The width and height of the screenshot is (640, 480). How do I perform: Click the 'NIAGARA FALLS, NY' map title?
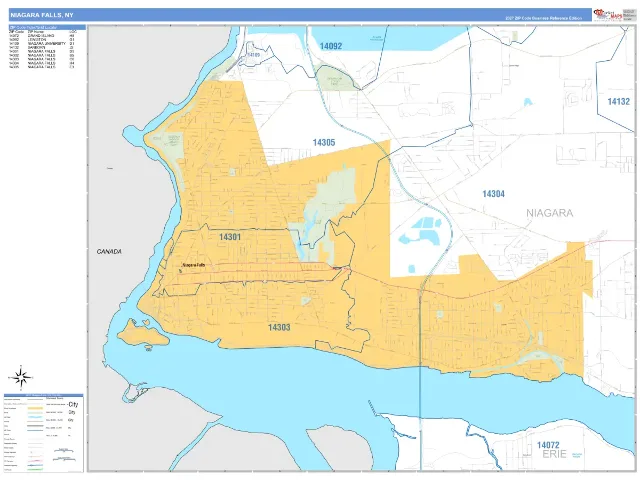[42, 15]
